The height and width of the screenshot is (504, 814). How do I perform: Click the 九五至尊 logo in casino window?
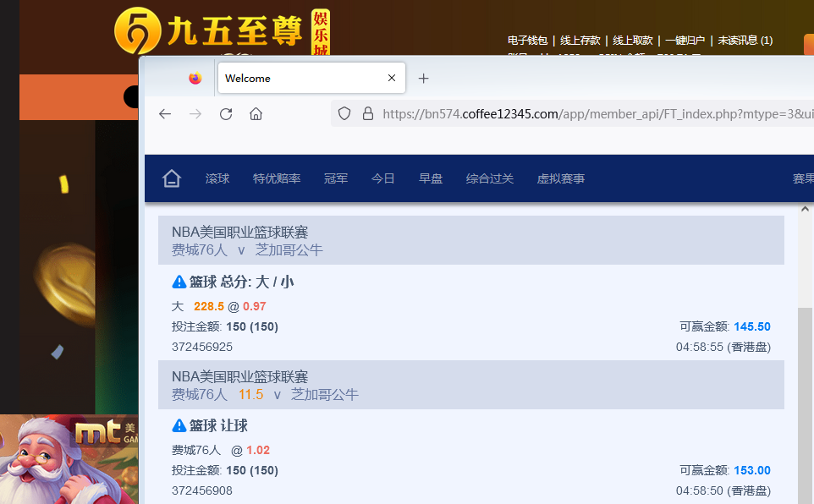[x=223, y=31]
